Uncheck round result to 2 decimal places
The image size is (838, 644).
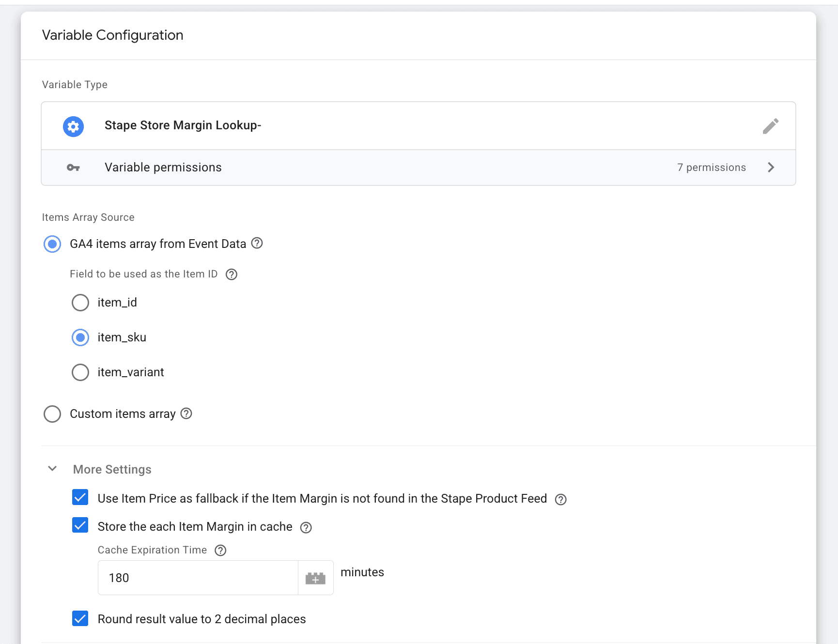point(80,618)
